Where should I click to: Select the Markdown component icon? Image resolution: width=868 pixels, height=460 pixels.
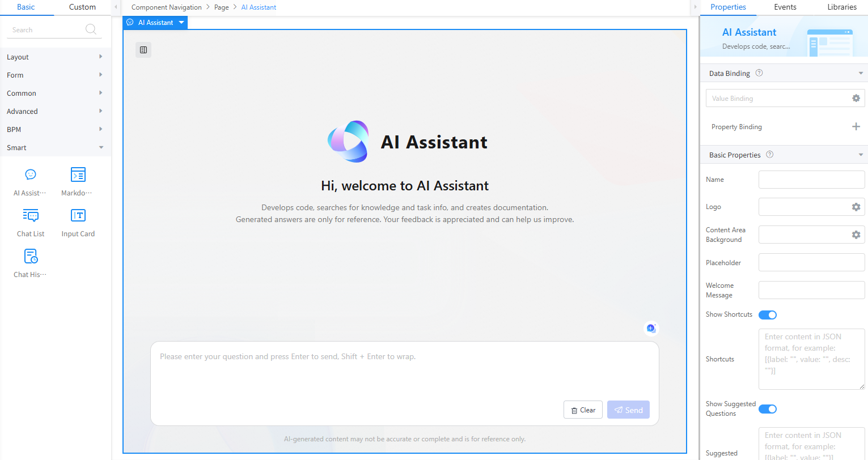coord(78,174)
